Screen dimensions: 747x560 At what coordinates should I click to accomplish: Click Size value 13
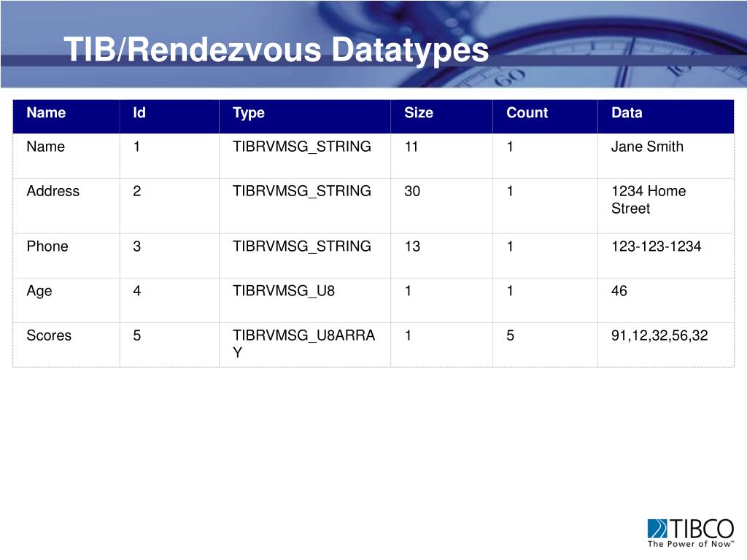pyautogui.click(x=412, y=246)
